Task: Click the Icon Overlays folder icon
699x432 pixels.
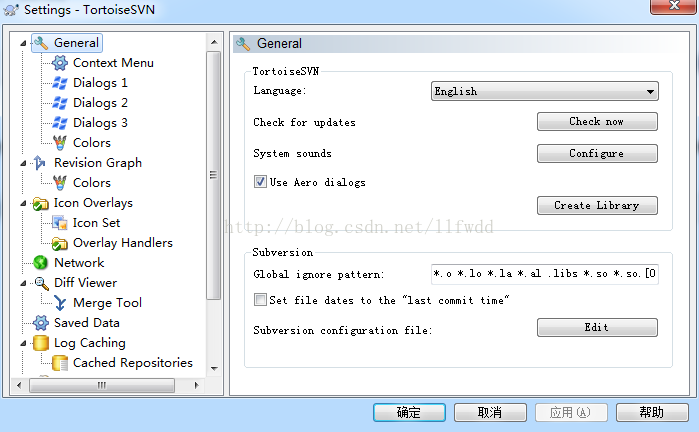Action: (x=41, y=203)
